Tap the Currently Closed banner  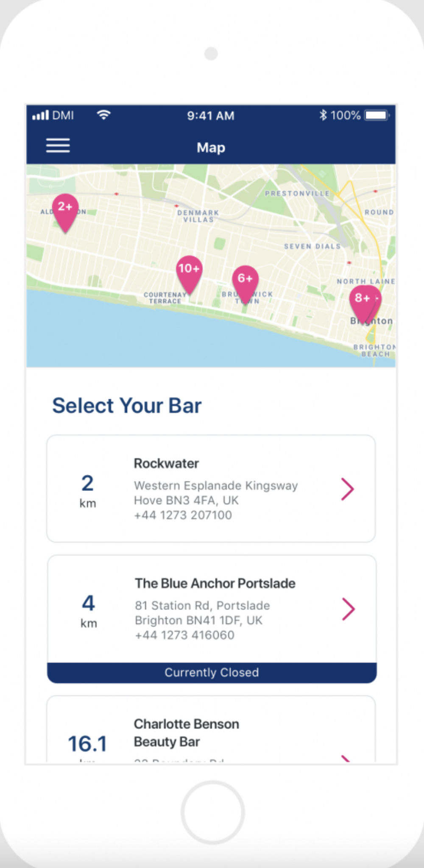pyautogui.click(x=212, y=673)
